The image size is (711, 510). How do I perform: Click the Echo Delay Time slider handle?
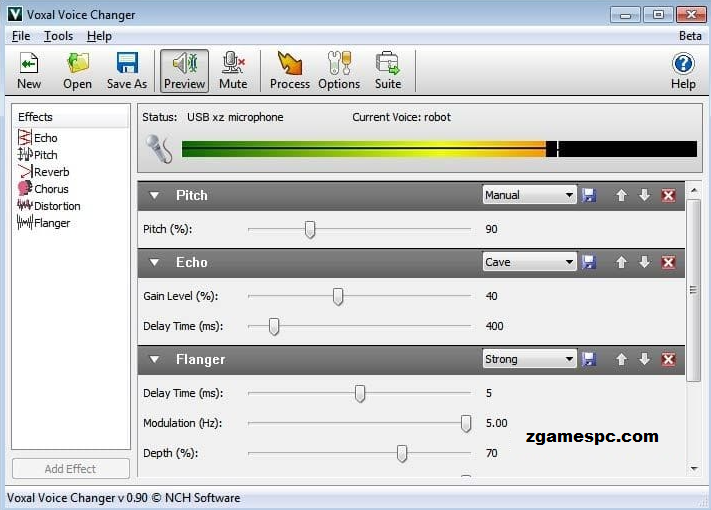[x=274, y=326]
